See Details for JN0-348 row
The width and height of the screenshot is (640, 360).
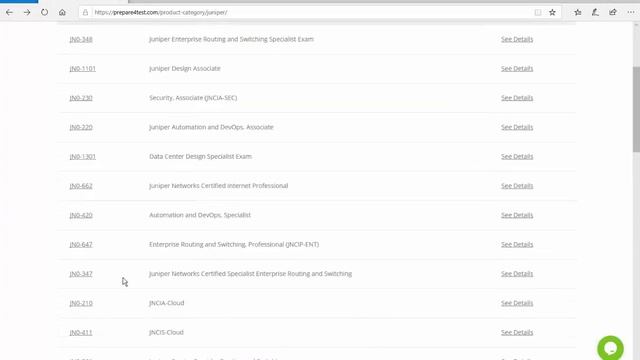click(517, 39)
